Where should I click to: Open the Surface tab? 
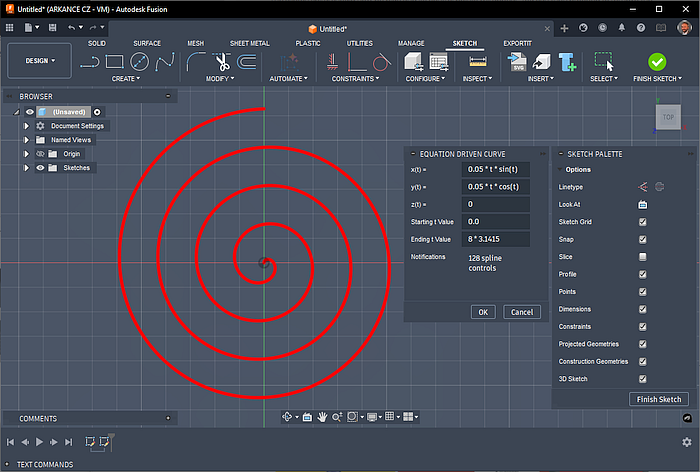(147, 44)
